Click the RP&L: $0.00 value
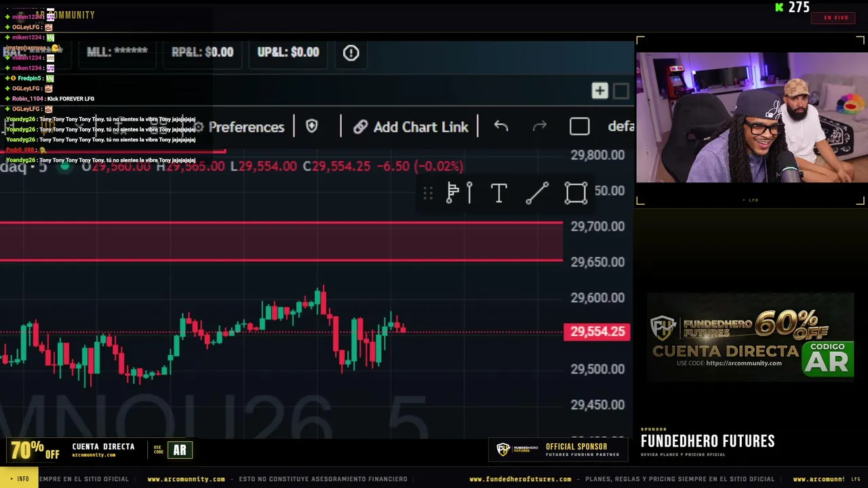 pyautogui.click(x=202, y=52)
